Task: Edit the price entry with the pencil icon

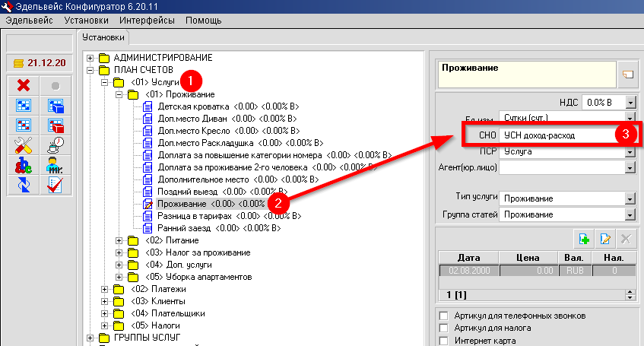Action: coord(606,240)
